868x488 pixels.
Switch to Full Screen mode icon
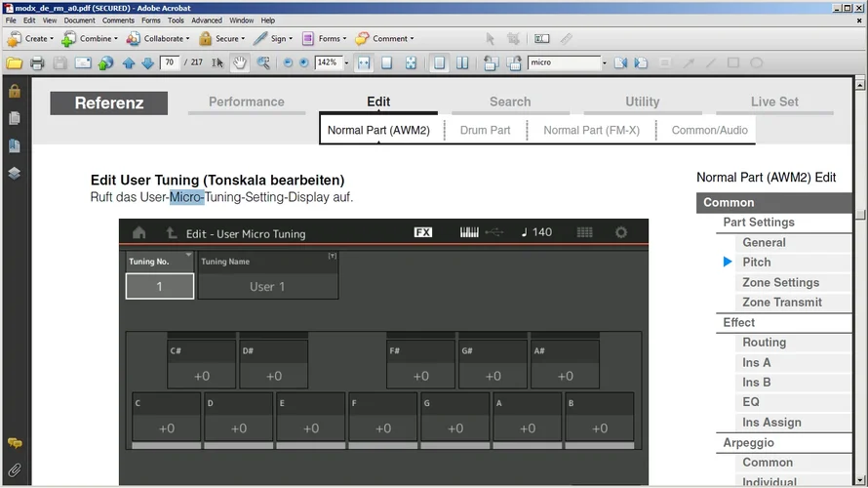click(411, 63)
